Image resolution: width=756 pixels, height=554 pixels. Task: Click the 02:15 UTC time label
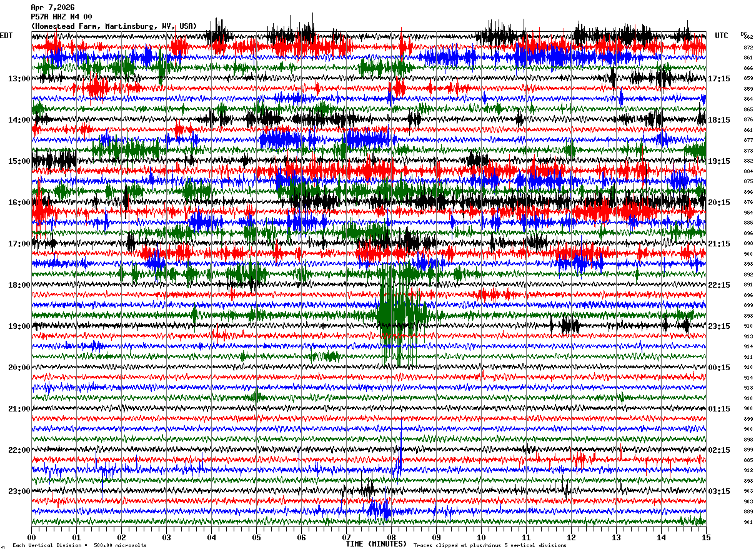click(719, 450)
